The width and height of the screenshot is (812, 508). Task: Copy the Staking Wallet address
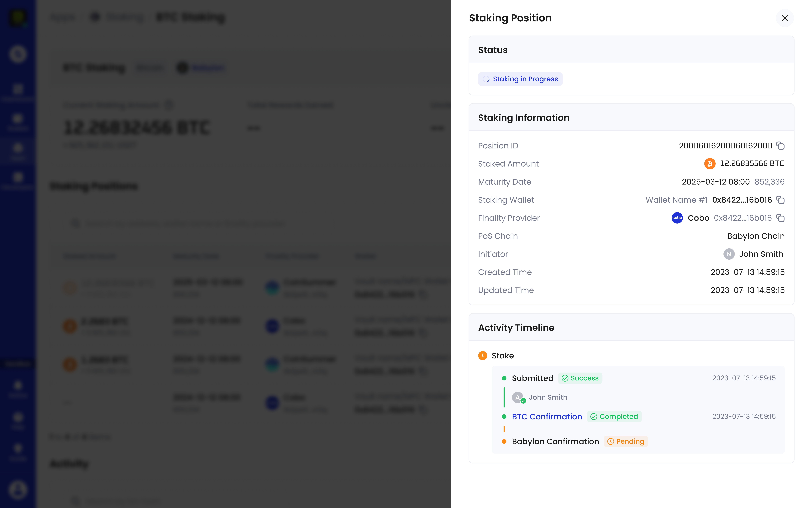coord(780,200)
